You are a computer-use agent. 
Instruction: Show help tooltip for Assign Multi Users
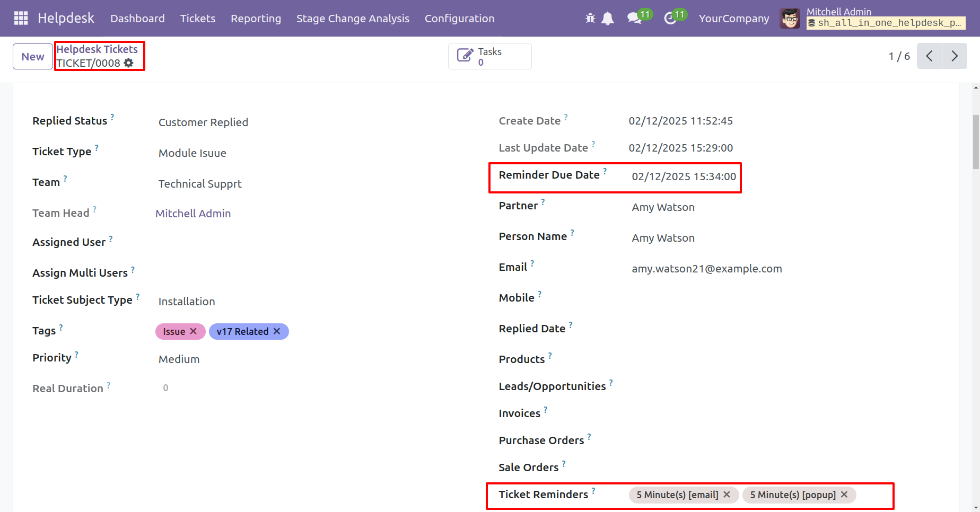pyautogui.click(x=133, y=269)
